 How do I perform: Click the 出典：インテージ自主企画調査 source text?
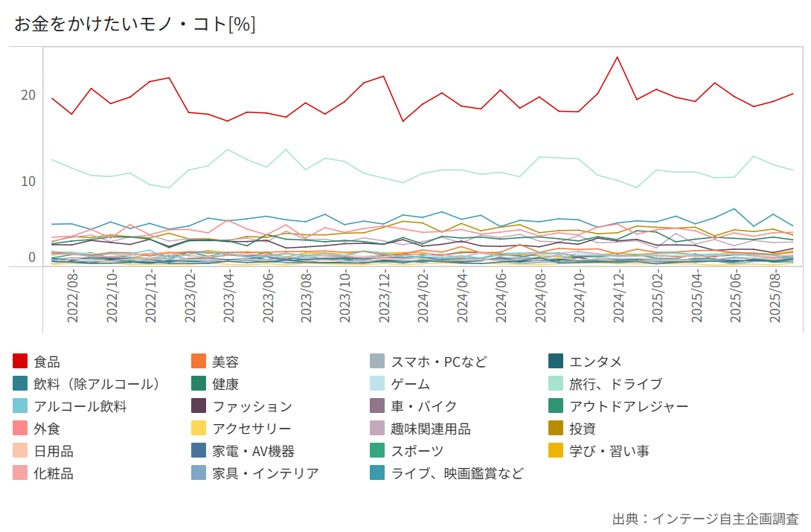(705, 519)
